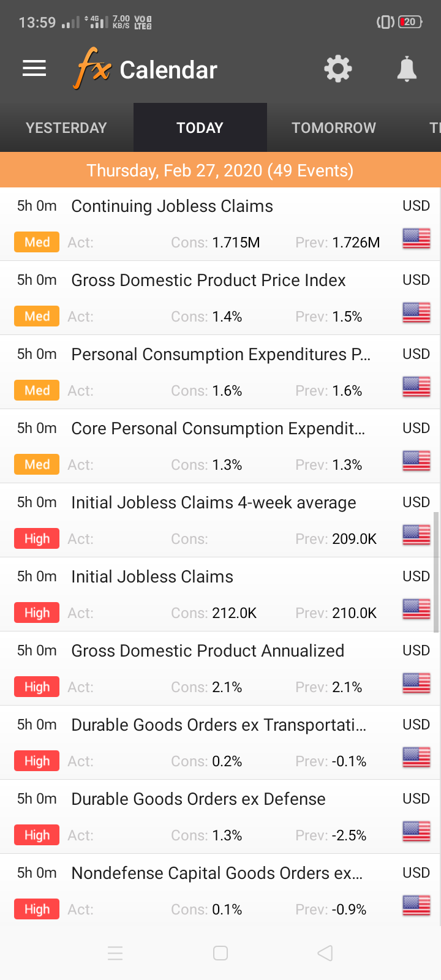Tap US flag for Gross Domestic Product Annualized
This screenshot has width=441, height=980.
coord(417,683)
